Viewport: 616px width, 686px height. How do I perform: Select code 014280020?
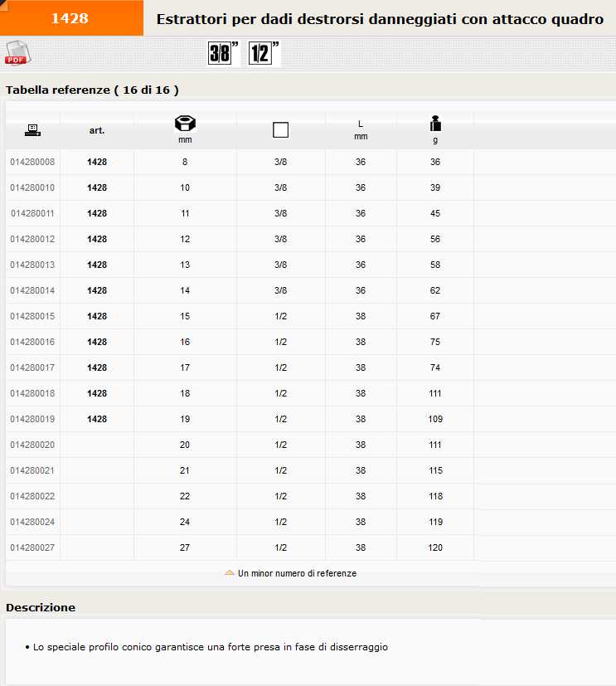tap(32, 445)
